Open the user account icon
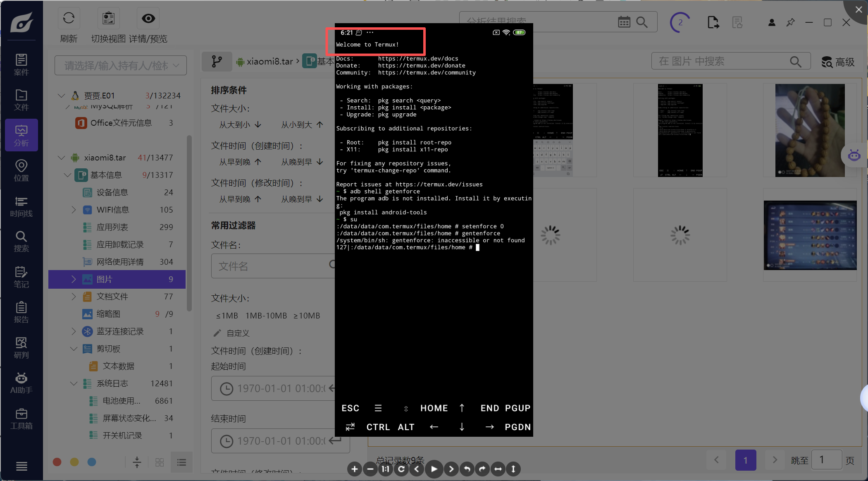This screenshot has height=481, width=868. point(772,22)
